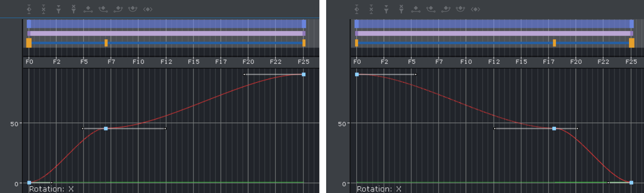Click clear filter funnel-X icon above the rising curve

(x=74, y=9)
